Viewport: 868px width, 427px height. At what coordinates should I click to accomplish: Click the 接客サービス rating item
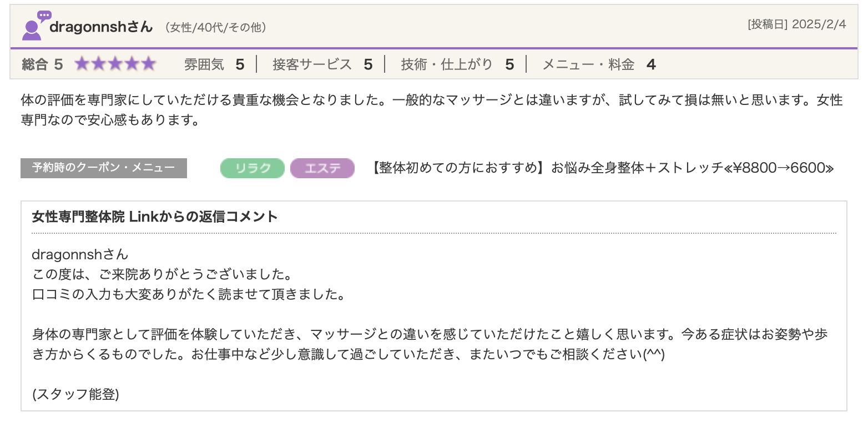coord(322,65)
